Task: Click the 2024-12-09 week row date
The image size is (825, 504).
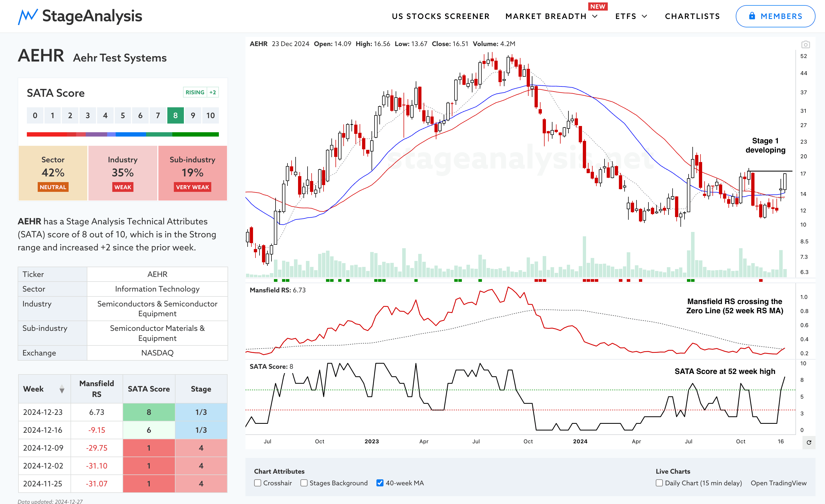Action: 43,448
